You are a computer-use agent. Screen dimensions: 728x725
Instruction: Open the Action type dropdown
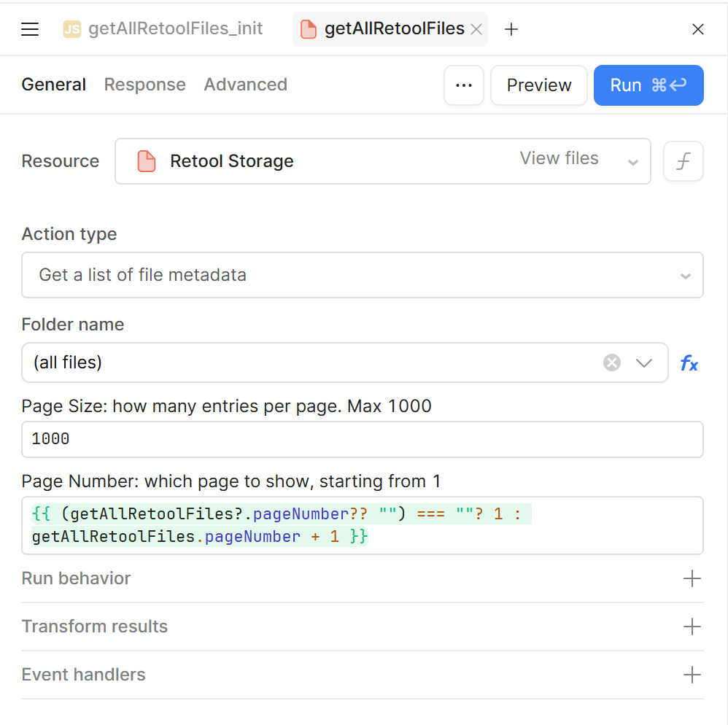[363, 275]
